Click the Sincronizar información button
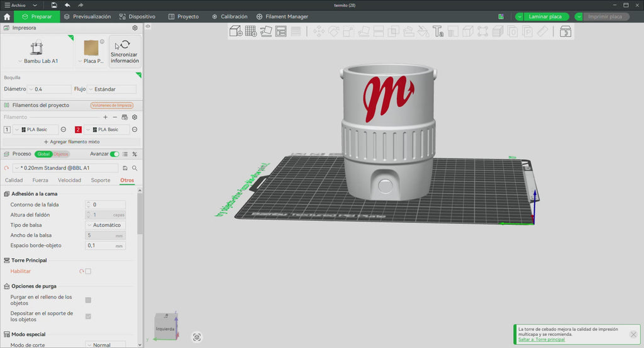Viewport: 644px width, 348px height. point(125,52)
